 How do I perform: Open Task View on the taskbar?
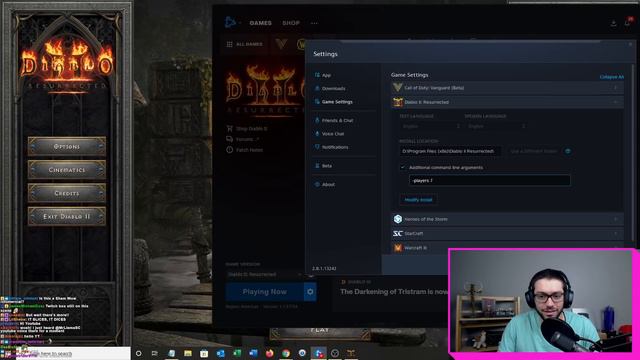point(155,353)
